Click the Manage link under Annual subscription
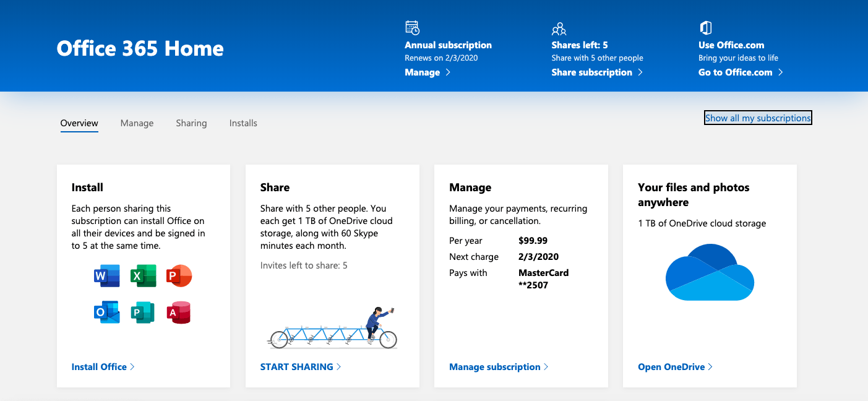 (x=428, y=72)
